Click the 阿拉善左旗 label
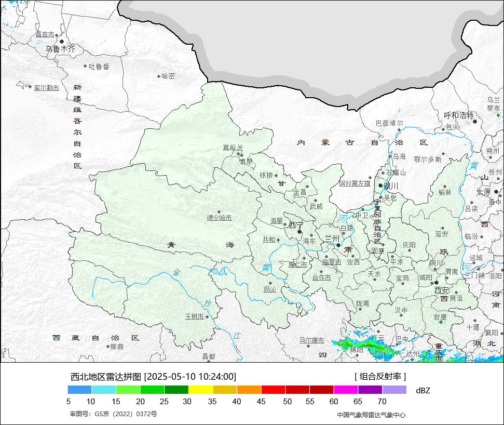The height and width of the screenshot is (425, 504). [x=355, y=183]
